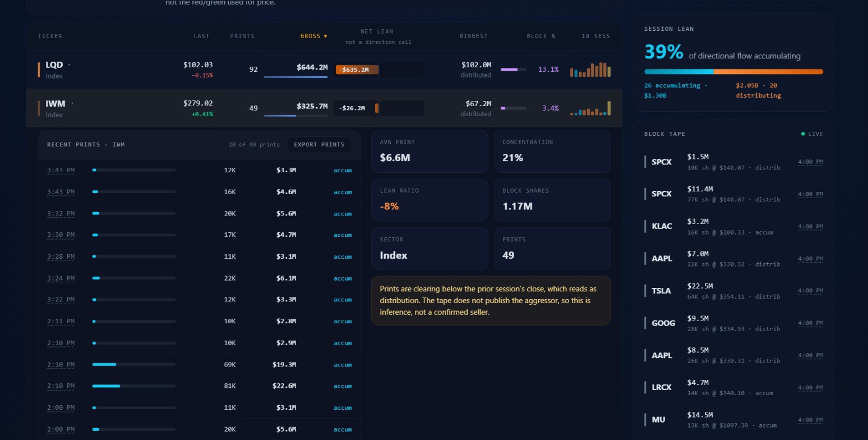Click the 3:32 PM print timestamp
868x440 pixels.
(x=61, y=213)
